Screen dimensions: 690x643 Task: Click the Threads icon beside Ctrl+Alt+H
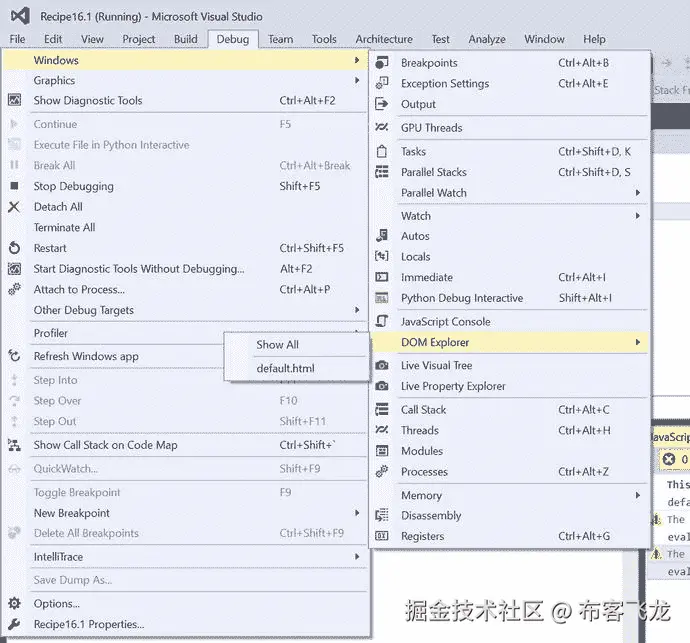point(382,430)
